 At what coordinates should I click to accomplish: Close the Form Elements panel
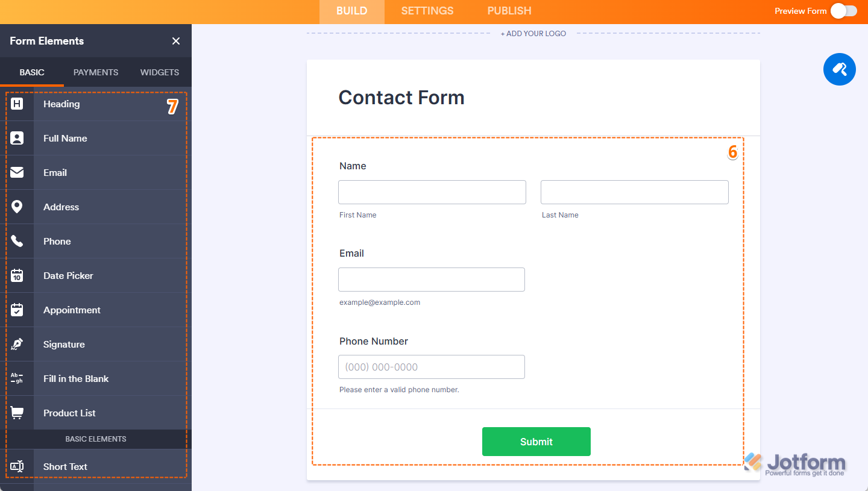[176, 41]
